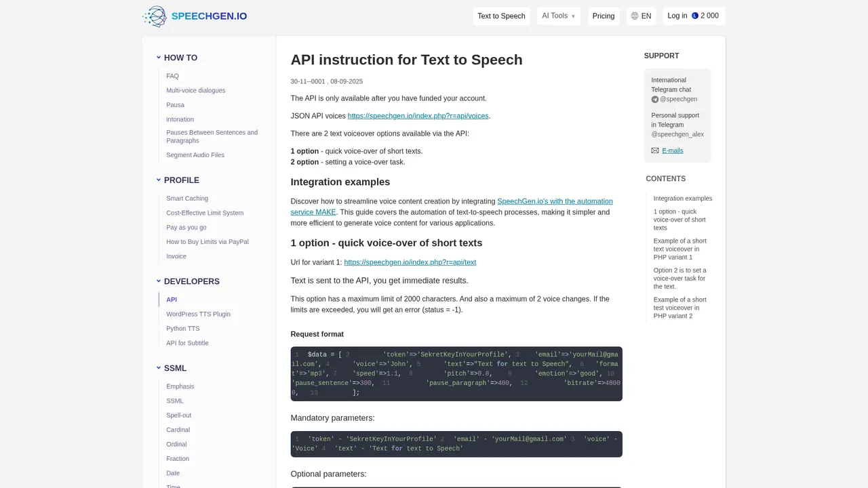Click the envelope icon next to E-mails
868x488 pixels.
pos(655,150)
